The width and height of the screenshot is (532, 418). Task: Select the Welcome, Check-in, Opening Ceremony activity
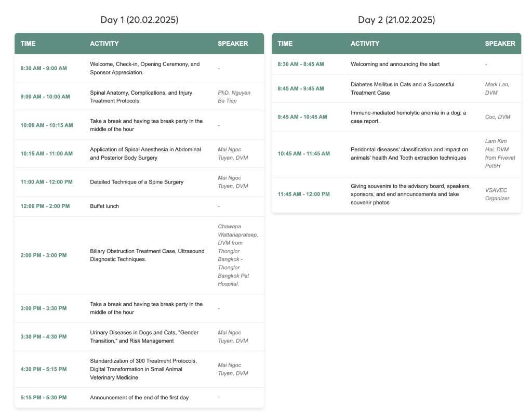click(x=145, y=68)
